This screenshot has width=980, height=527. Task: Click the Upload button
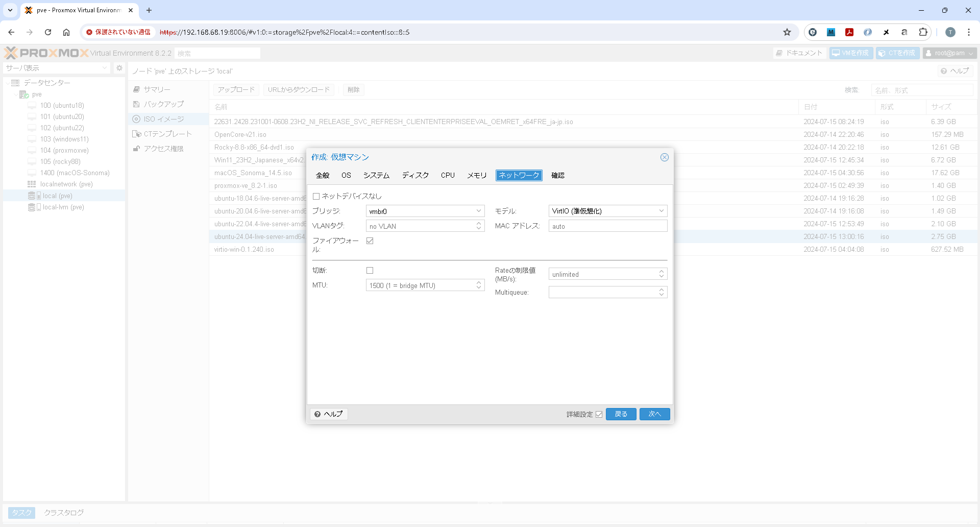(x=236, y=90)
